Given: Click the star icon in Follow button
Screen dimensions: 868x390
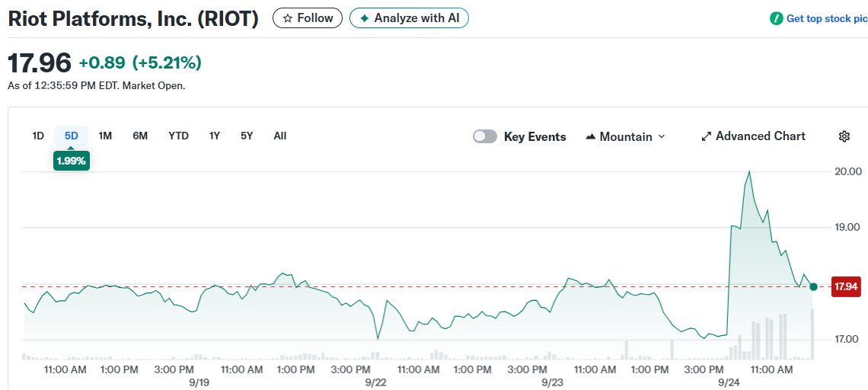Looking at the screenshot, I should click(x=287, y=18).
